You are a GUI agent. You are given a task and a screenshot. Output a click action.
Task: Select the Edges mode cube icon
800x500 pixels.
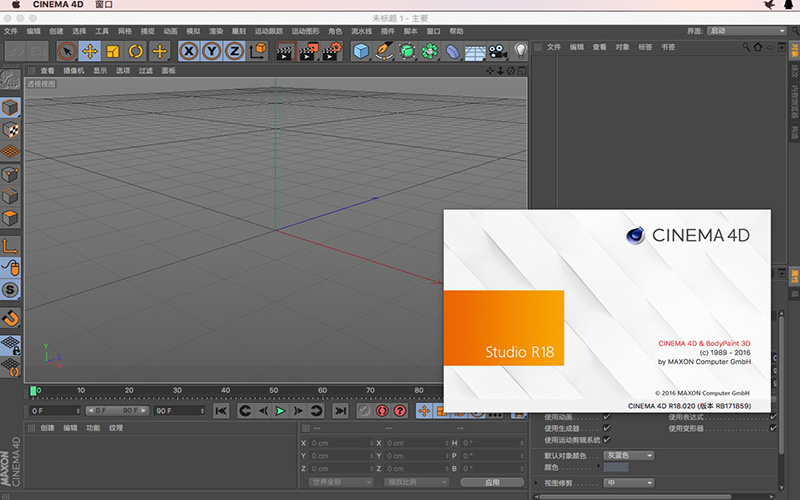tap(10, 196)
